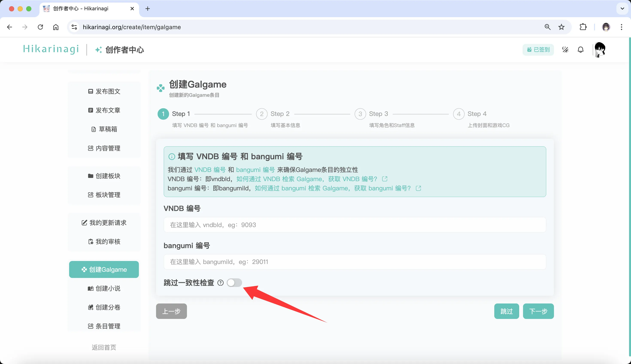Screen dimensions: 631x364
Task: Open 内容管理 in the sidebar
Action: coord(104,148)
